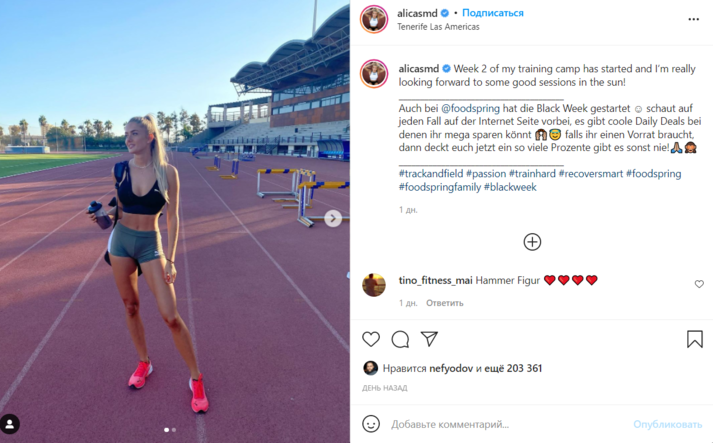Like tino_fitness_mai's comment heart
Screen dimensions: 713x443
point(699,284)
